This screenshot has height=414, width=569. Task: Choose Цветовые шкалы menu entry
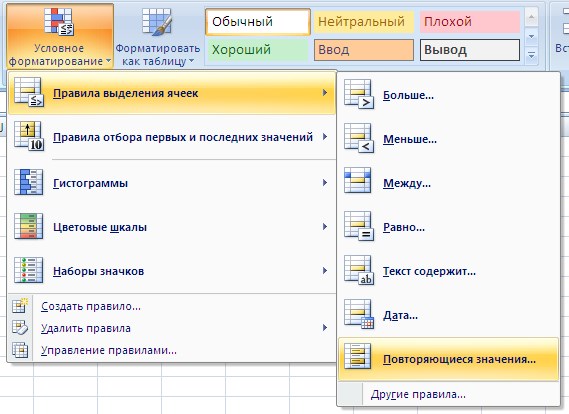pos(172,227)
